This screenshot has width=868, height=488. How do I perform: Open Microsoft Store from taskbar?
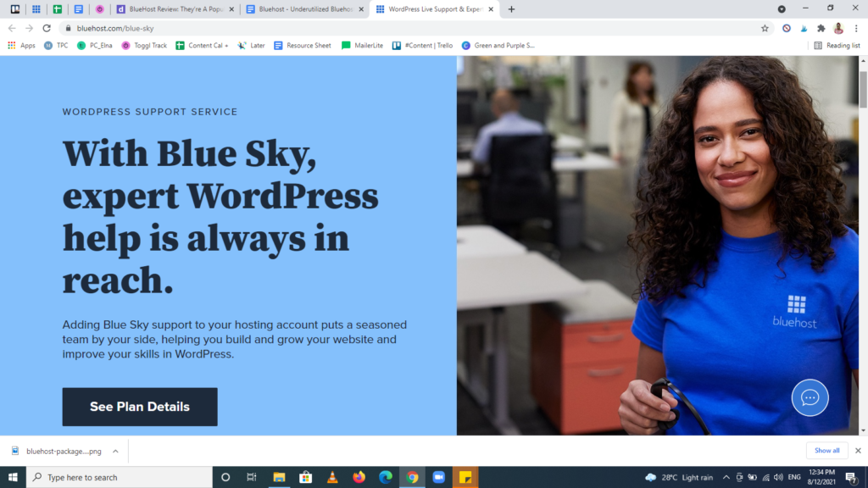[x=305, y=477]
